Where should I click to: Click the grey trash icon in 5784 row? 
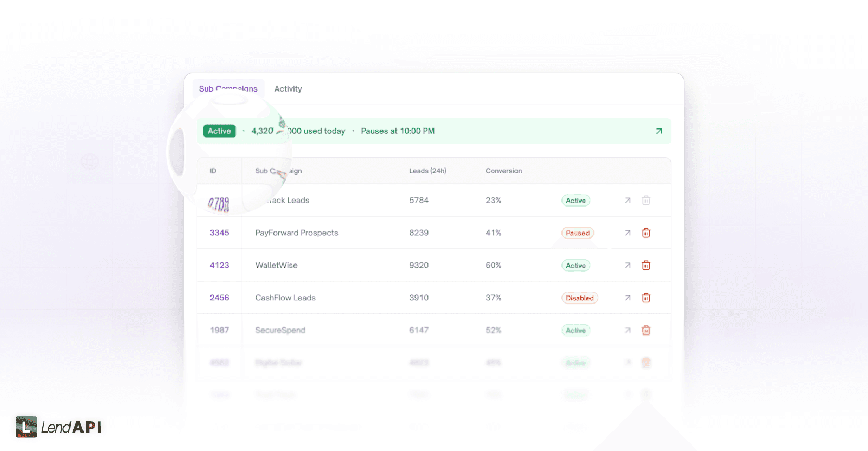click(646, 201)
